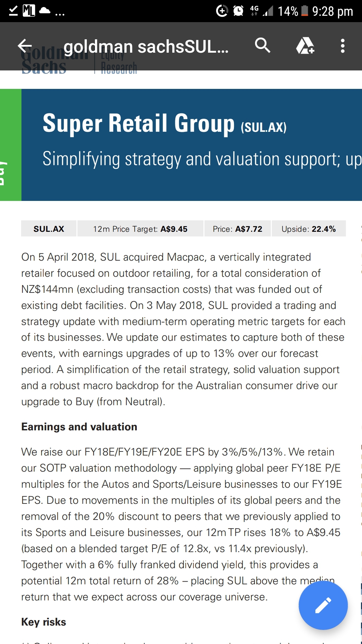362x644 pixels.
Task: Tap the Price A$7.72 cell
Action: (x=237, y=229)
